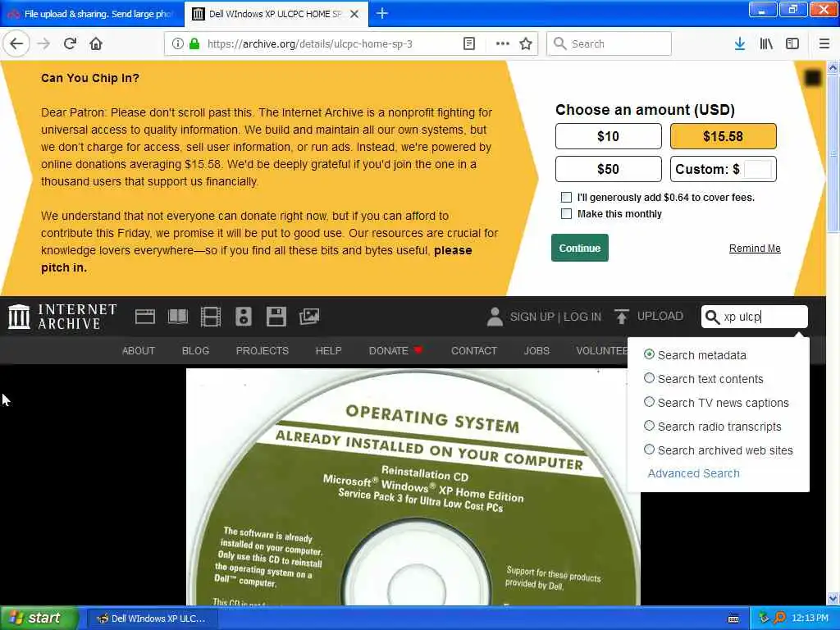Reload the current page
840x630 pixels.
tap(70, 43)
